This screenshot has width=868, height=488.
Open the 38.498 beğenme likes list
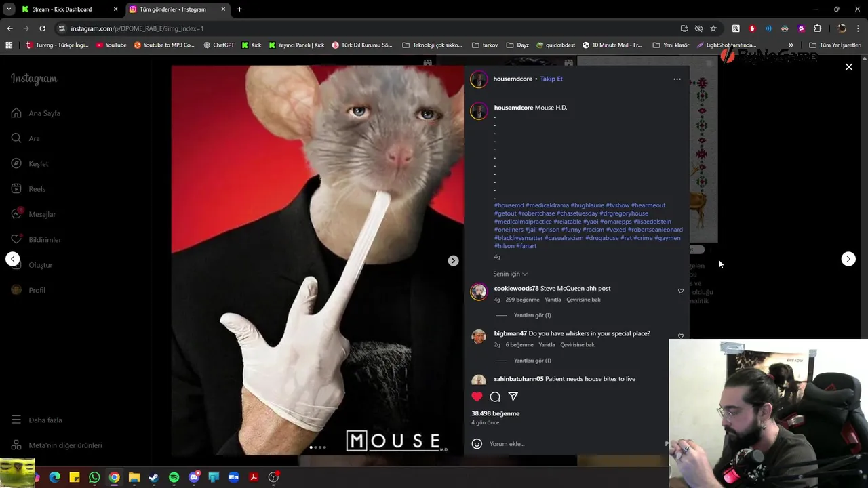496,413
